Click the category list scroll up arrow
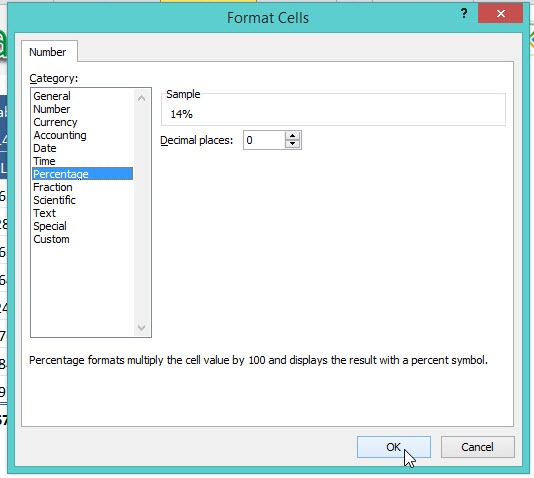 (142, 98)
